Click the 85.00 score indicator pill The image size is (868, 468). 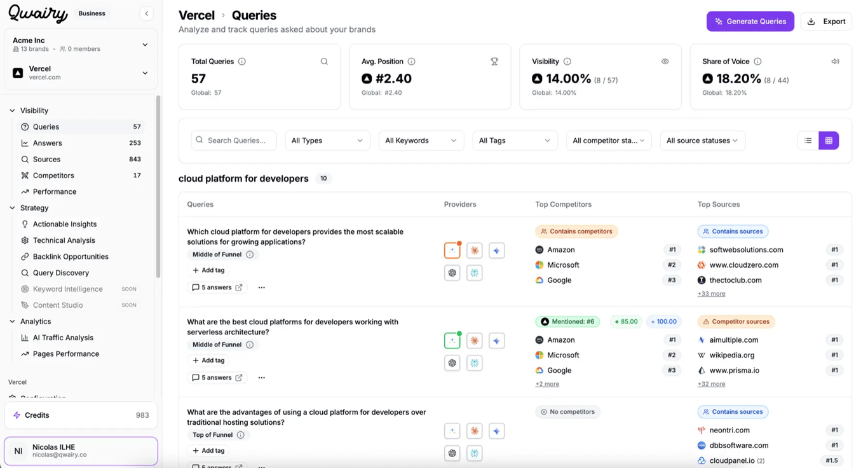(626, 321)
